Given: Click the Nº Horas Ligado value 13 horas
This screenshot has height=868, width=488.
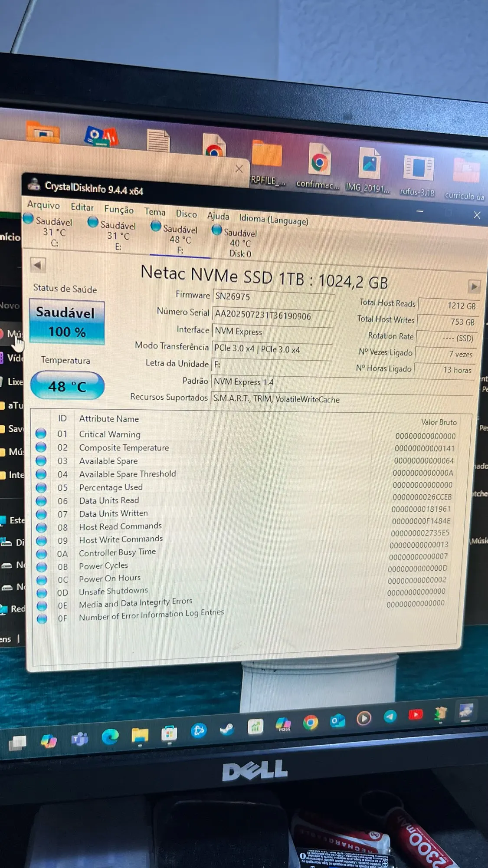Looking at the screenshot, I should pos(444,369).
